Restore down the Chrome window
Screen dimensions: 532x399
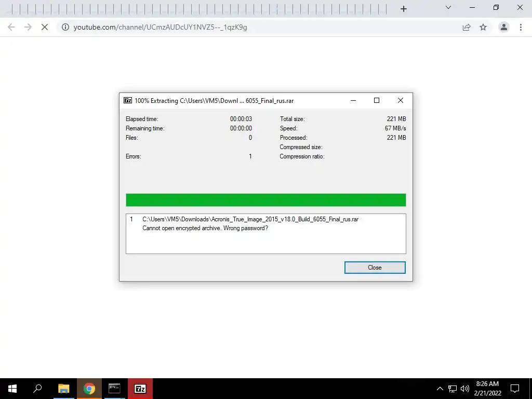(x=496, y=7)
